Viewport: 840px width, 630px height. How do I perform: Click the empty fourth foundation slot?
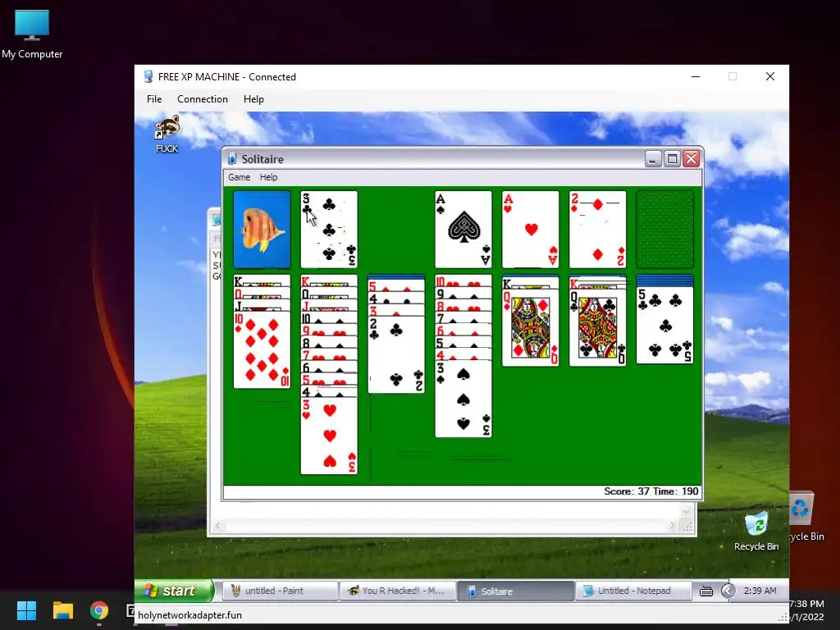[x=664, y=230]
